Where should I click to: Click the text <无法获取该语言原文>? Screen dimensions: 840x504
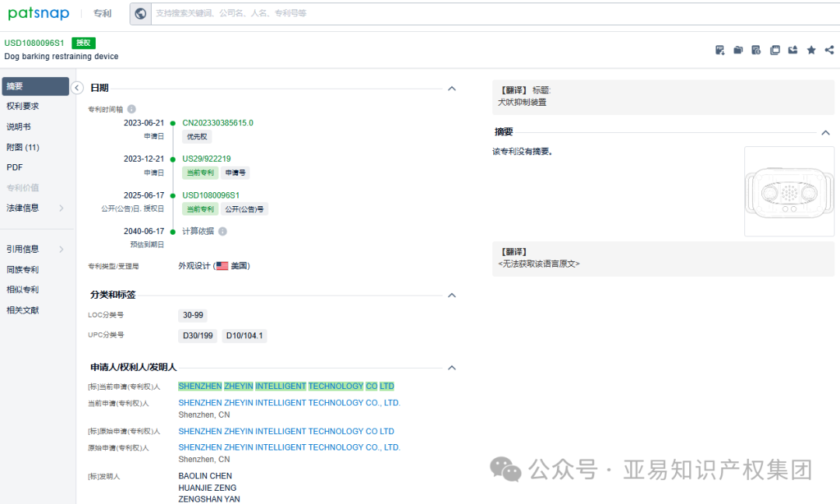pos(539,264)
